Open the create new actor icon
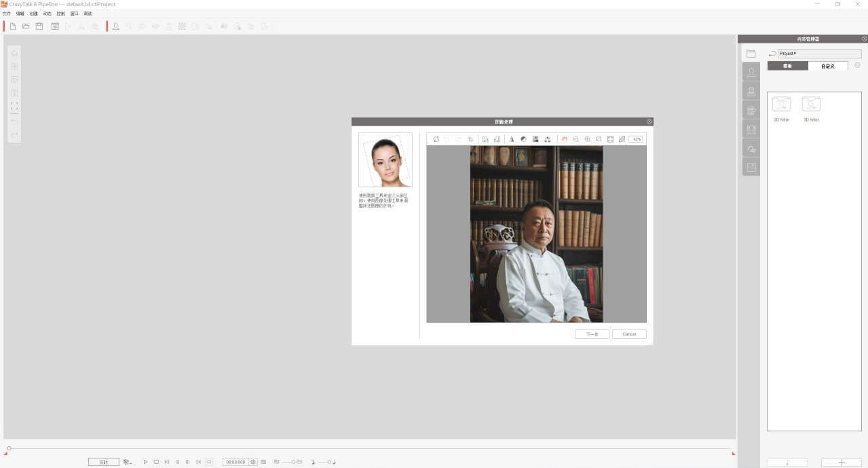This screenshot has height=468, width=868. (116, 26)
